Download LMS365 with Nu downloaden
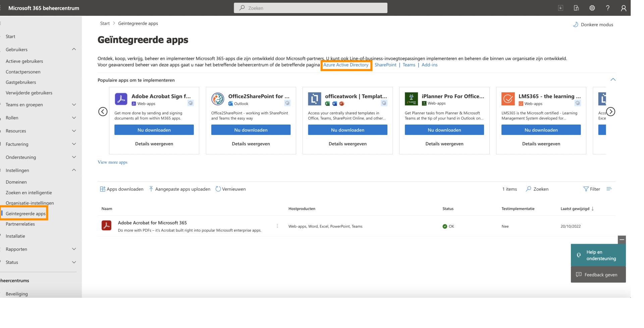This screenshot has width=644, height=328. click(x=541, y=130)
